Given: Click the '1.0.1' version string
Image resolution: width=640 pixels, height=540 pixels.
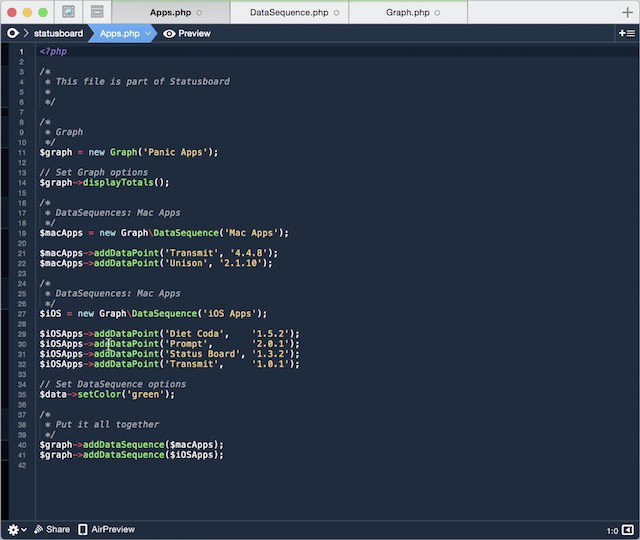Looking at the screenshot, I should coord(270,364).
